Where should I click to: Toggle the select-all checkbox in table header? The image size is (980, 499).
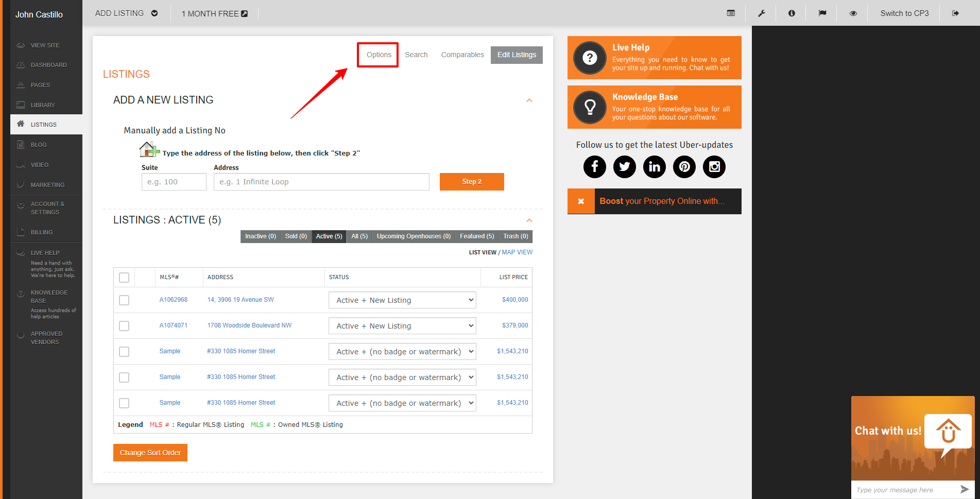coord(124,278)
